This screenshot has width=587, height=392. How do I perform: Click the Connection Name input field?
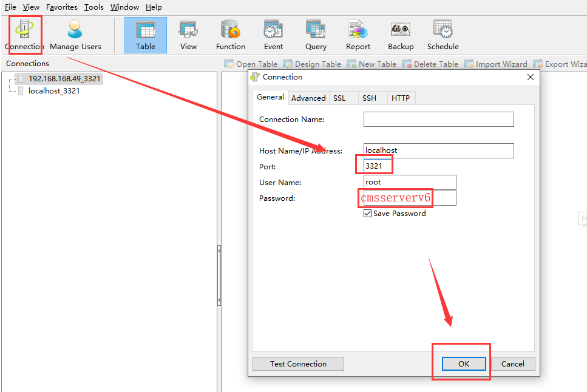point(438,119)
